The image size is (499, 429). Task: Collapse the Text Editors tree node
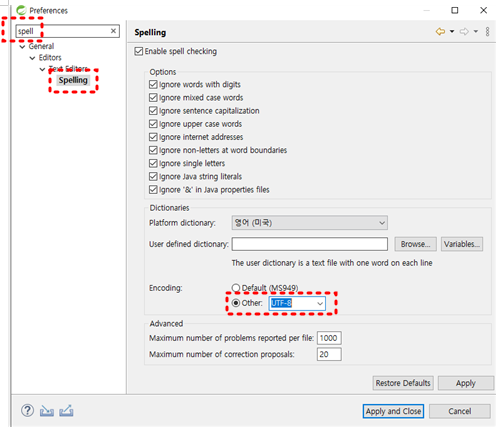42,69
